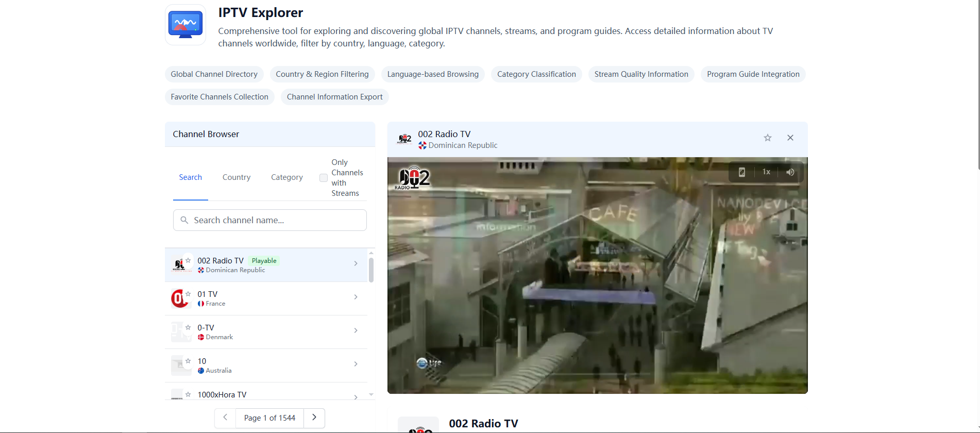Switch to the Country tab

236,177
